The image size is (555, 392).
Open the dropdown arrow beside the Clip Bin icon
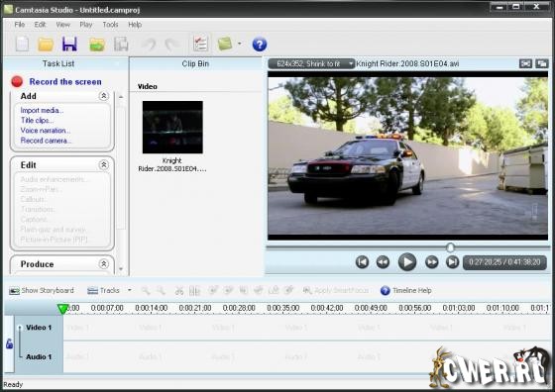[x=240, y=44]
